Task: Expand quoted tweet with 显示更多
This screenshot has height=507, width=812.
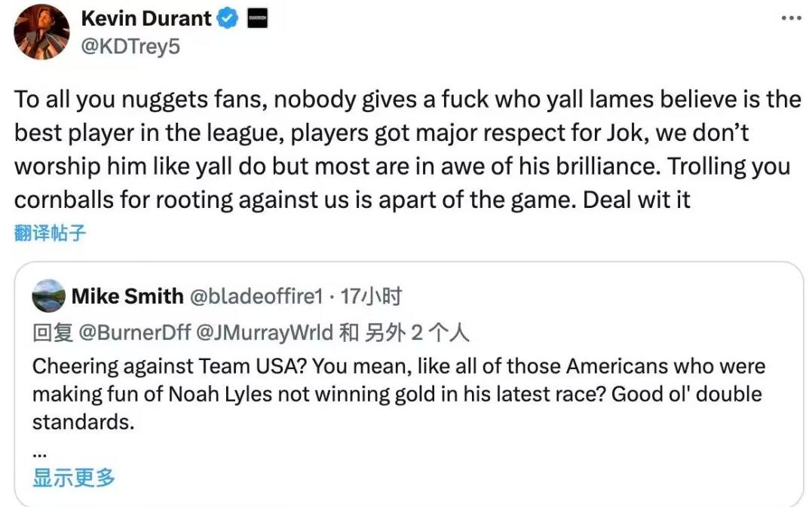Action: pos(74,477)
